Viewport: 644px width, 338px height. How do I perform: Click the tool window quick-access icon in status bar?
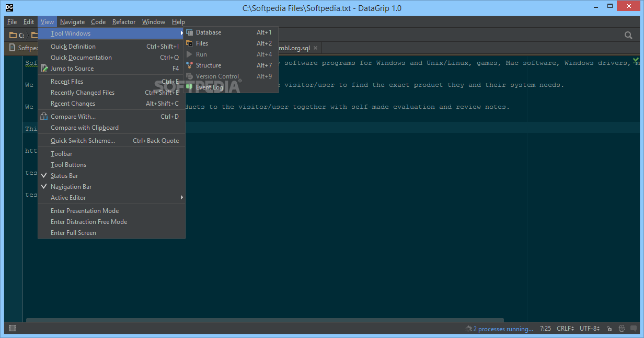(x=13, y=329)
